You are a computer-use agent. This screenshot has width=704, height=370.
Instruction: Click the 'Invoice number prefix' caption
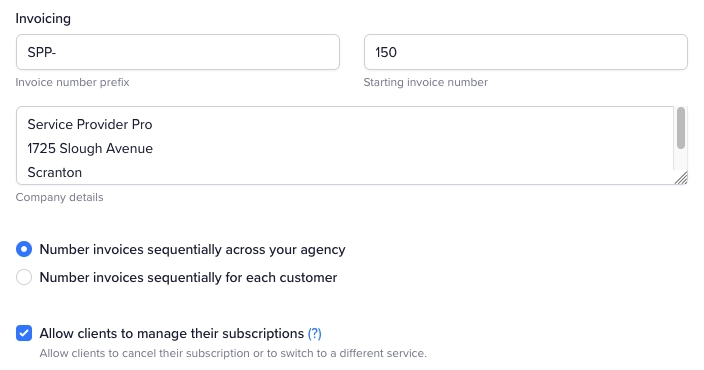pyautogui.click(x=72, y=83)
